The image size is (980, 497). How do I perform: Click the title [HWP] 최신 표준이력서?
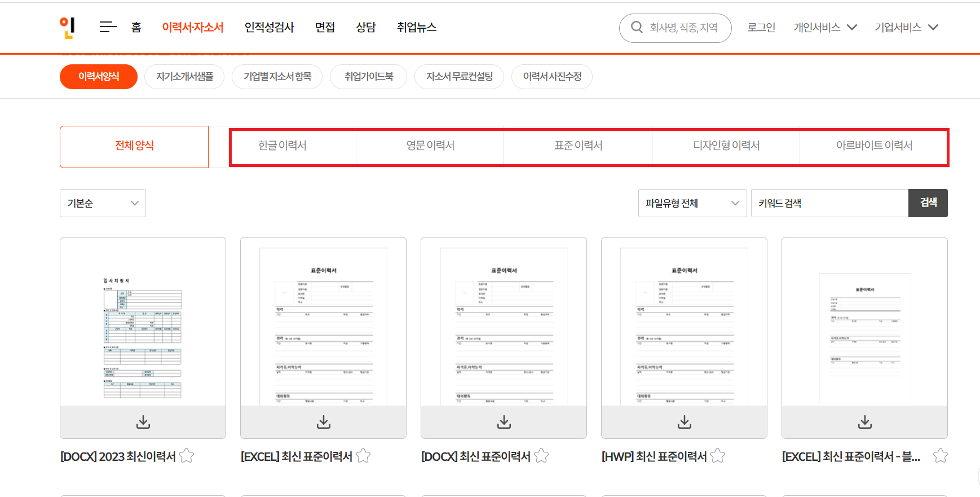point(654,456)
